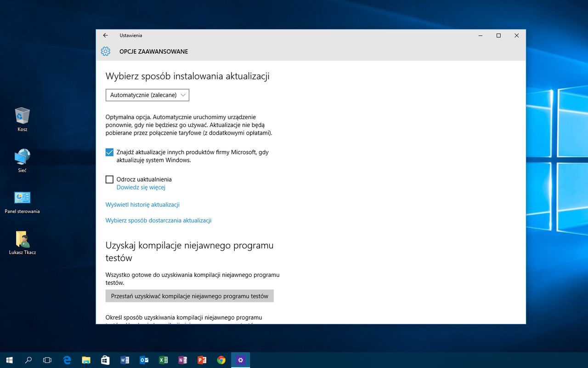This screenshot has height=368, width=588.
Task: Open OneNote from the taskbar
Action: [182, 360]
